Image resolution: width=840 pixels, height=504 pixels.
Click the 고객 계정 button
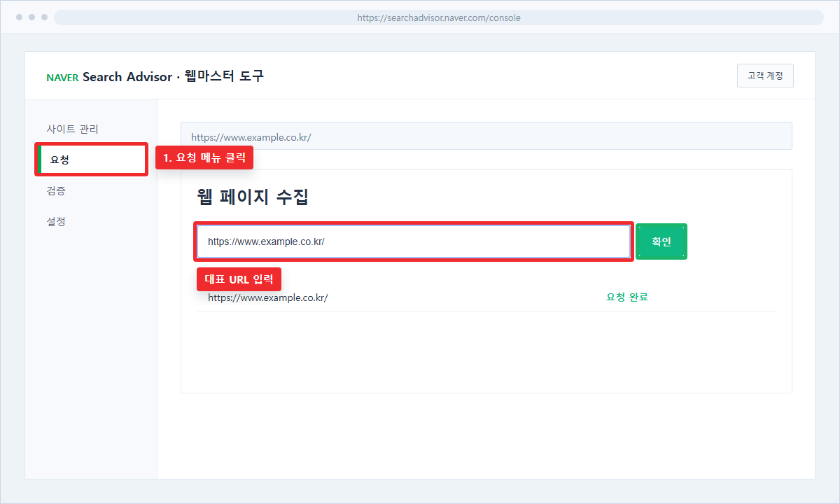pyautogui.click(x=765, y=76)
